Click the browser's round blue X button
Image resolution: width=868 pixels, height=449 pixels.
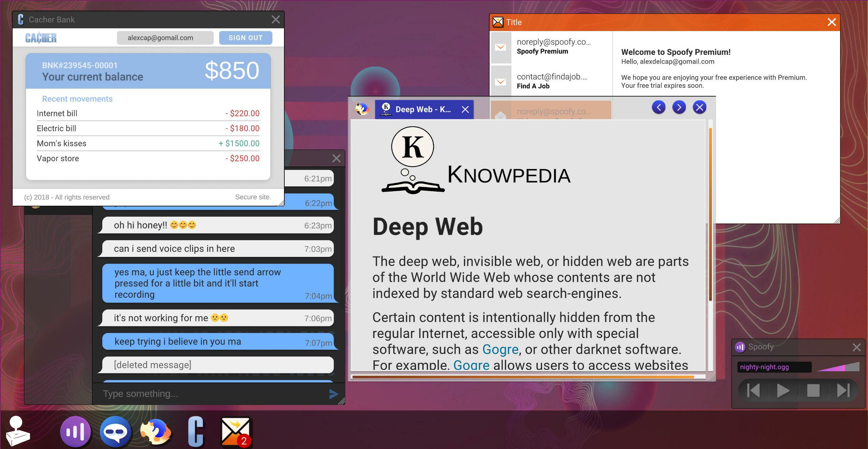pyautogui.click(x=699, y=107)
